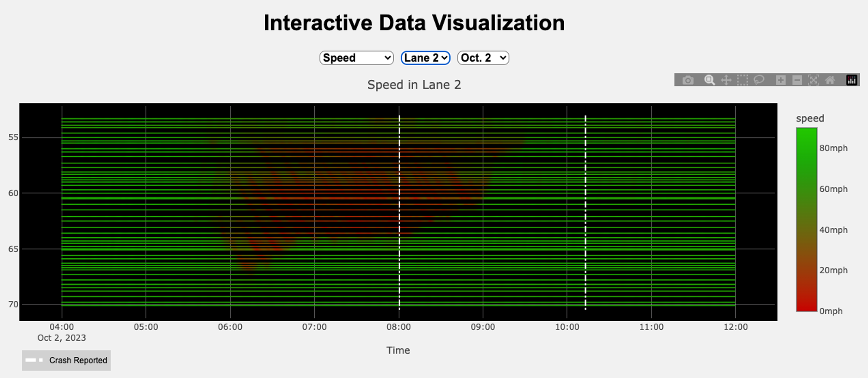Open the Plotly logo link icon
Screen dimensions: 868x378
pyautogui.click(x=852, y=80)
